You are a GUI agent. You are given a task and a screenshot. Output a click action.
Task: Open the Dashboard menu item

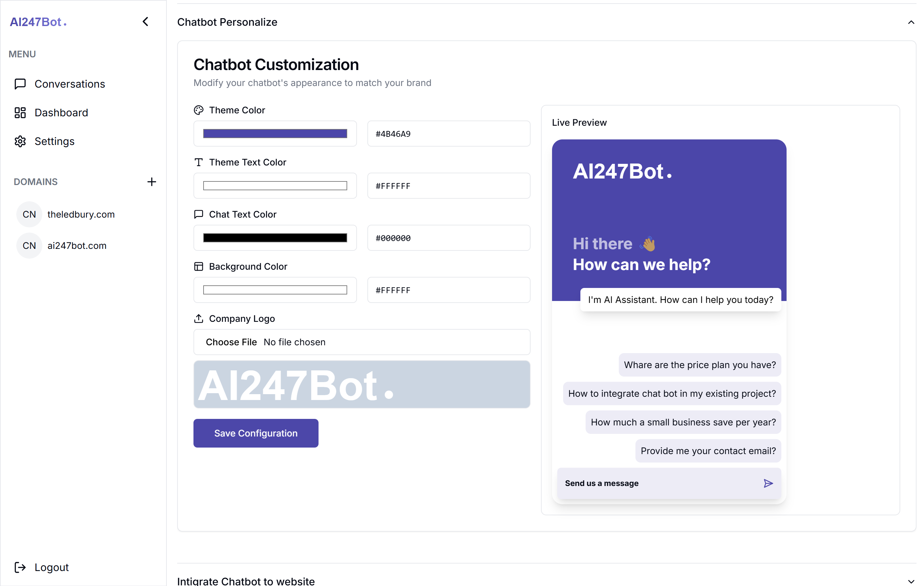click(62, 113)
